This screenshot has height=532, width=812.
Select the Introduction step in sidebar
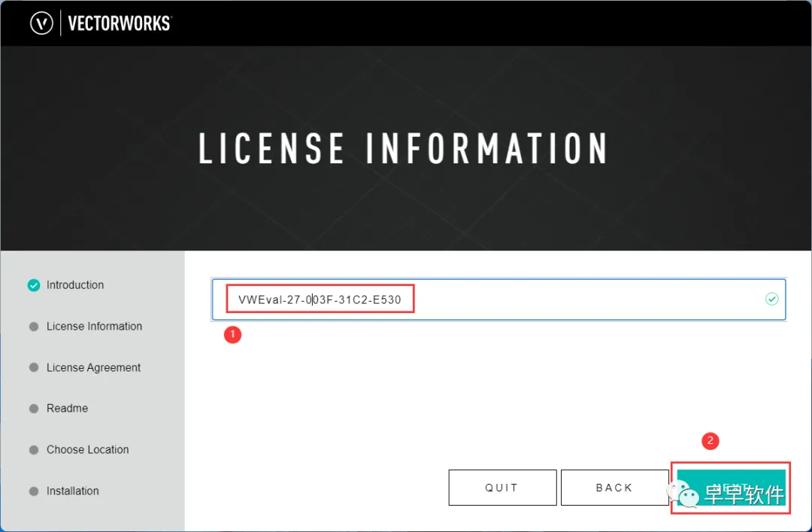[75, 285]
